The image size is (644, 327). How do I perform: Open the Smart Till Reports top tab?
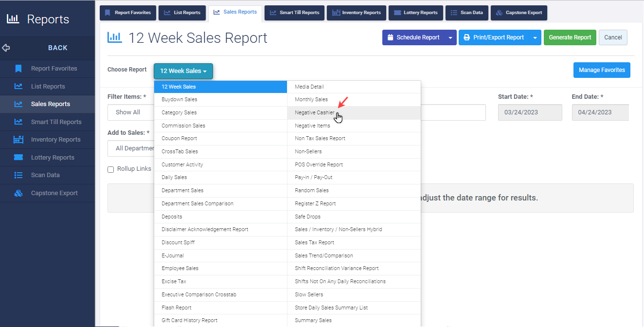(295, 13)
